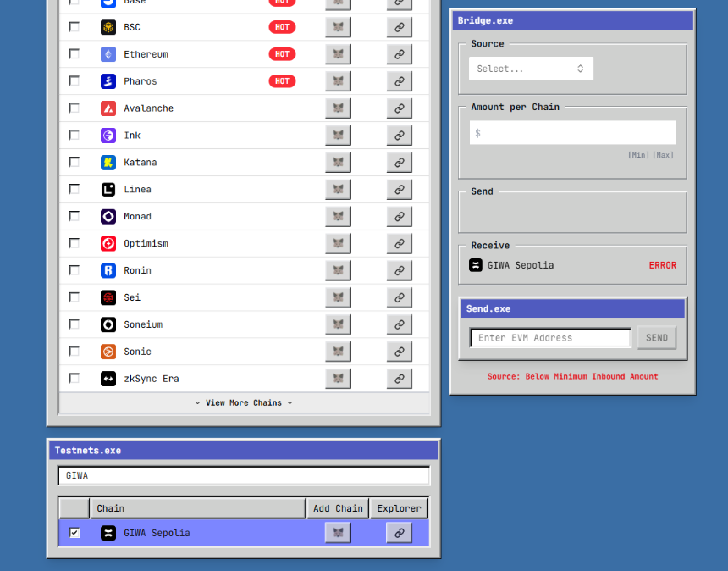Viewport: 728px width, 571px height.
Task: Click the fox icon in the Monad row
Action: 338,217
